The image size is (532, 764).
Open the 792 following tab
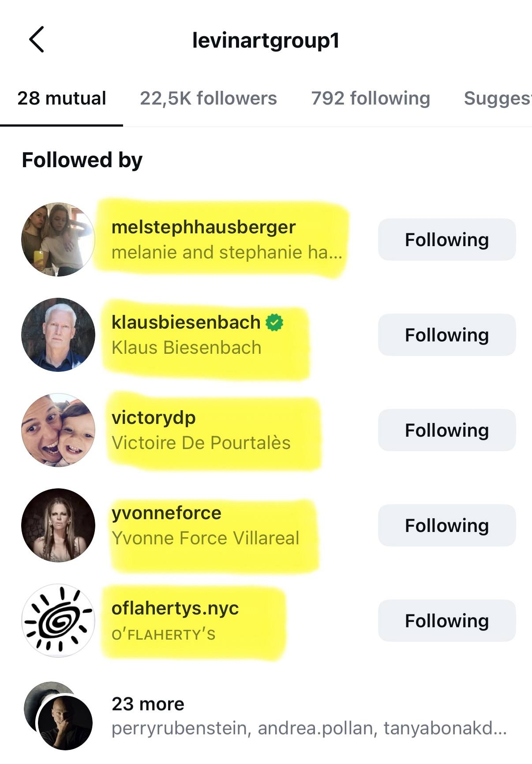click(x=371, y=98)
